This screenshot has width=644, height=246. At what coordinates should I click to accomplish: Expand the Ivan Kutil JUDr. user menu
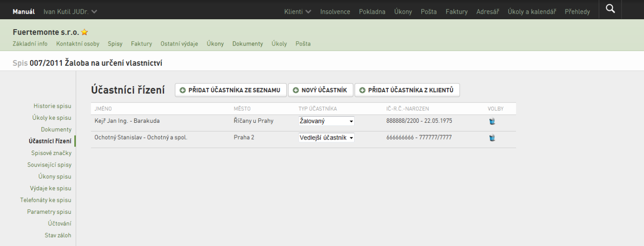coord(70,12)
